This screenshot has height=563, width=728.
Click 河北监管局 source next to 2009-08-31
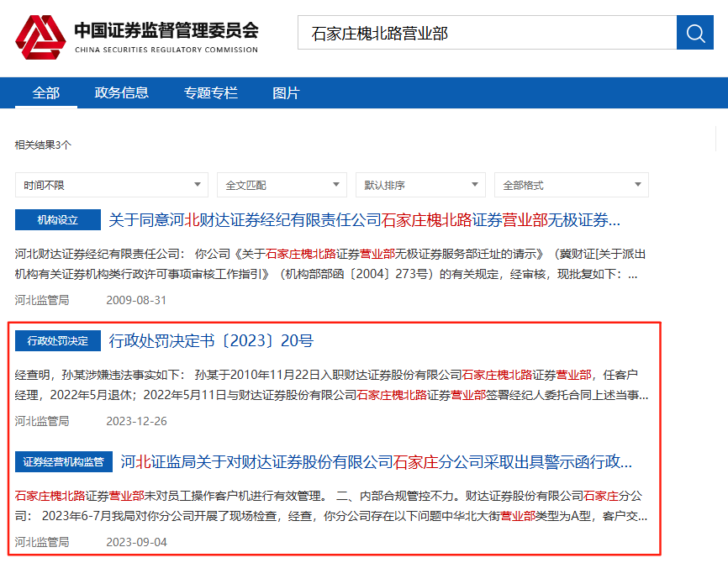point(42,300)
